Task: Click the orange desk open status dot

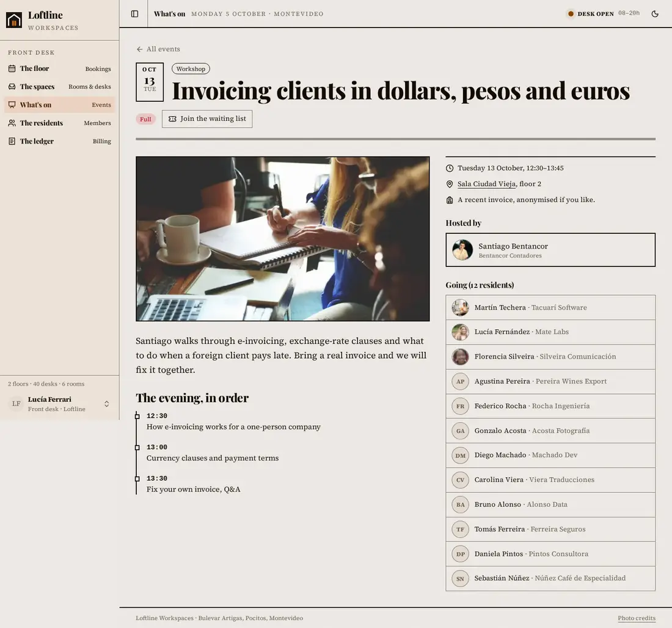Action: click(571, 13)
